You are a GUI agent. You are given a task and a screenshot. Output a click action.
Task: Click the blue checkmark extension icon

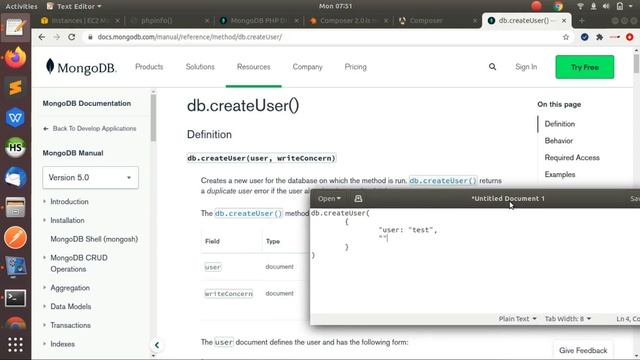point(584,37)
